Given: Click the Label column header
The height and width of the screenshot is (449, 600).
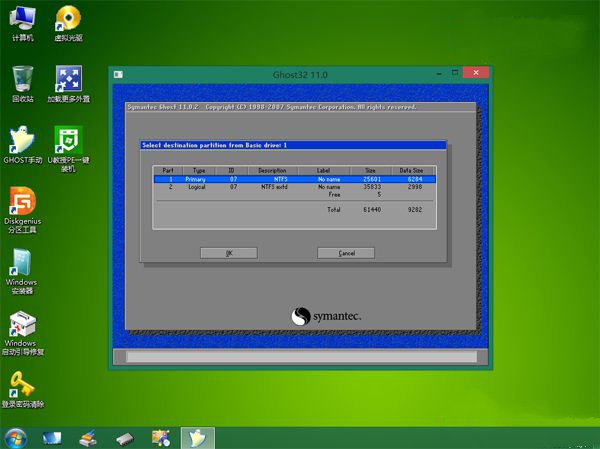Looking at the screenshot, I should tap(323, 170).
